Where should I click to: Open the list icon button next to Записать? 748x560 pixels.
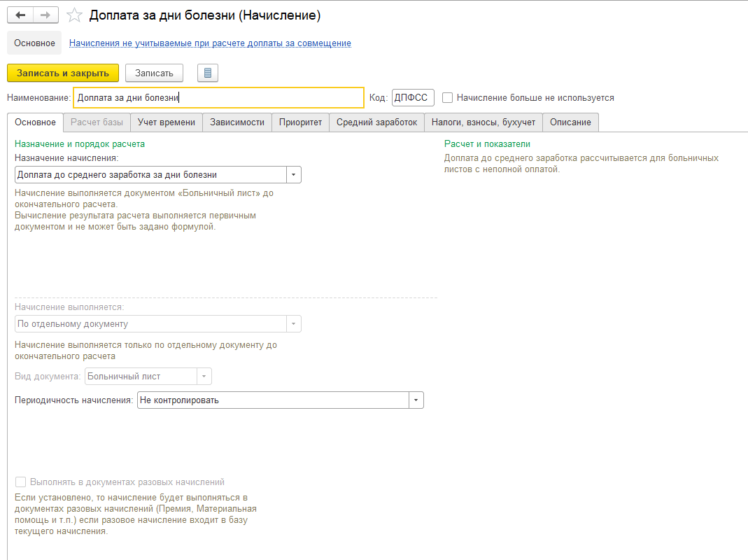point(208,73)
